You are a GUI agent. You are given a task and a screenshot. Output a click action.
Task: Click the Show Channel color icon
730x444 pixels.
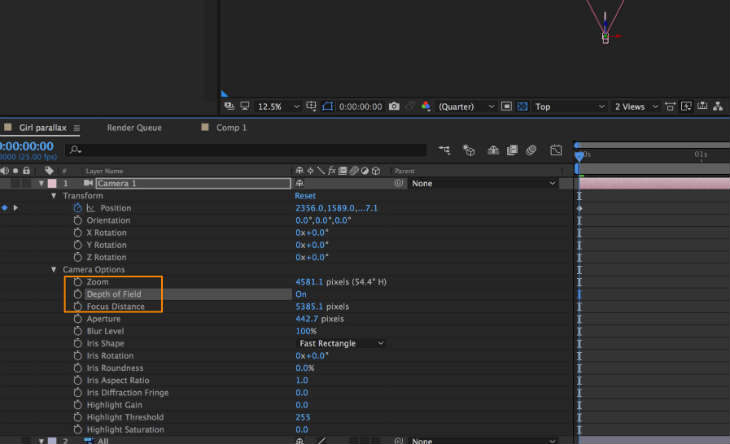pos(424,107)
